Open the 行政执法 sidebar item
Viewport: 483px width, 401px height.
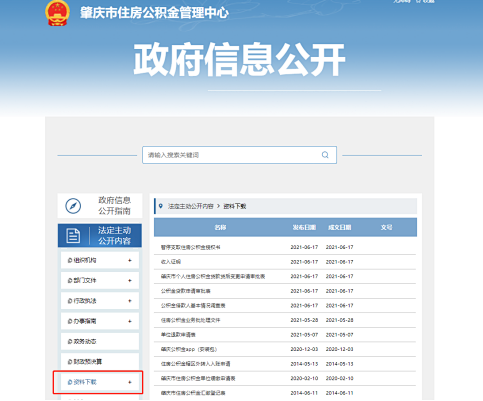[100, 301]
